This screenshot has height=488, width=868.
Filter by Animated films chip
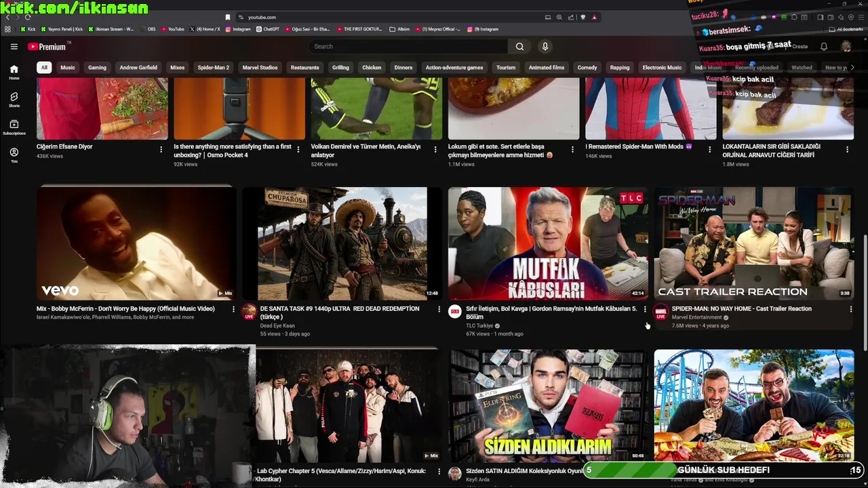pyautogui.click(x=547, y=68)
